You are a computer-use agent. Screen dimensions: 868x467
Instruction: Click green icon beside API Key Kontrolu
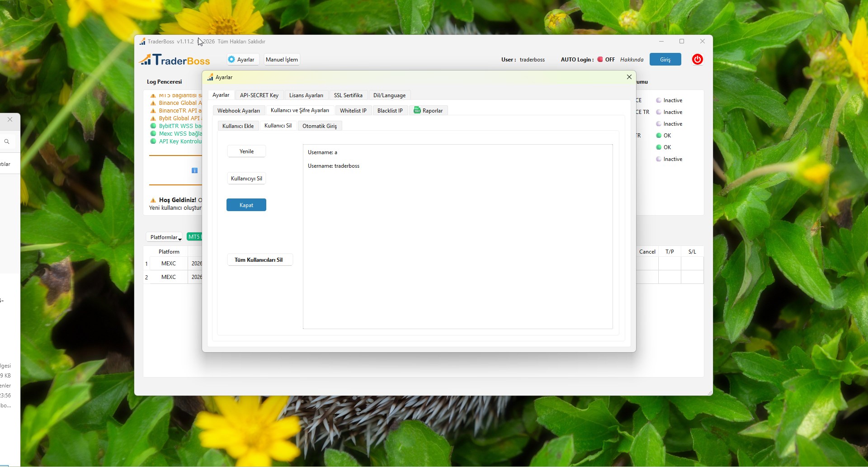(x=153, y=142)
